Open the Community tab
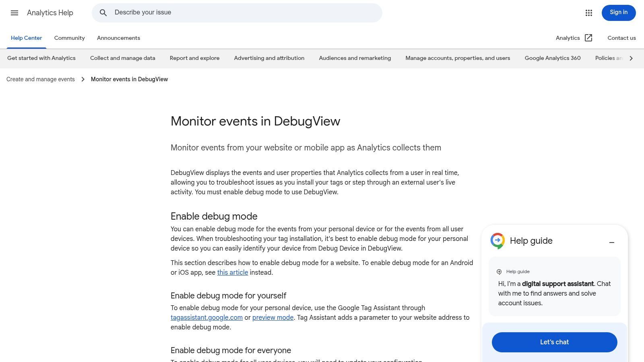The height and width of the screenshot is (362, 644). 70,38
